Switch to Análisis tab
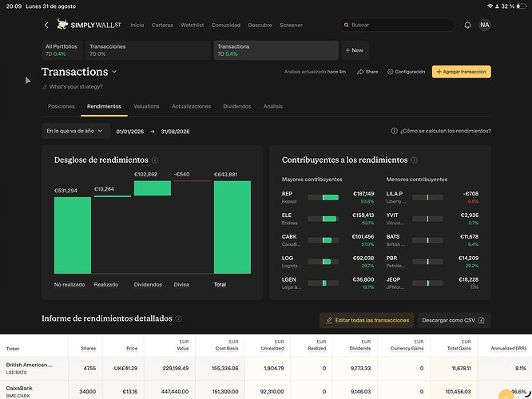532x399 pixels. click(272, 106)
